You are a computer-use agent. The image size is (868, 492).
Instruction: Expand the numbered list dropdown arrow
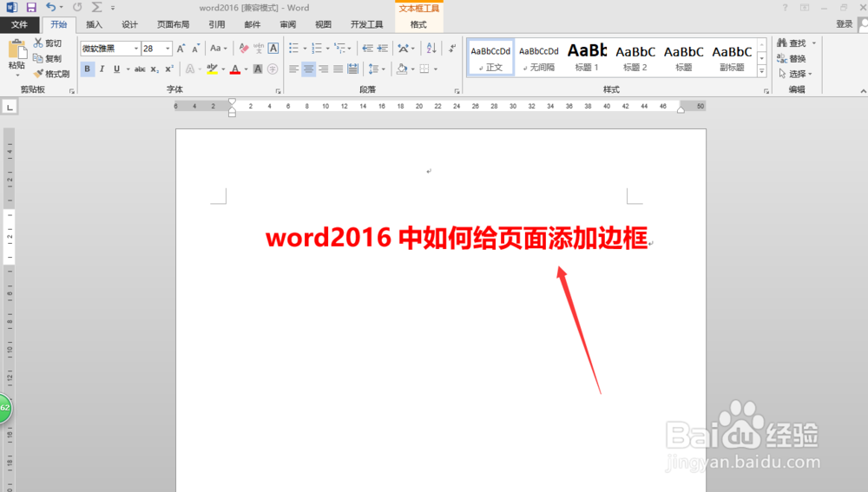328,49
